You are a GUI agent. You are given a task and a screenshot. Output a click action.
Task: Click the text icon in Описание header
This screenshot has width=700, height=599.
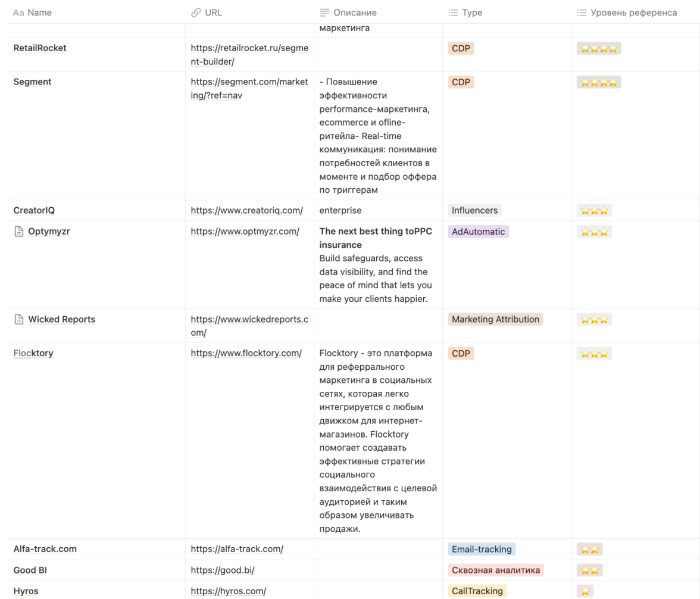[324, 13]
